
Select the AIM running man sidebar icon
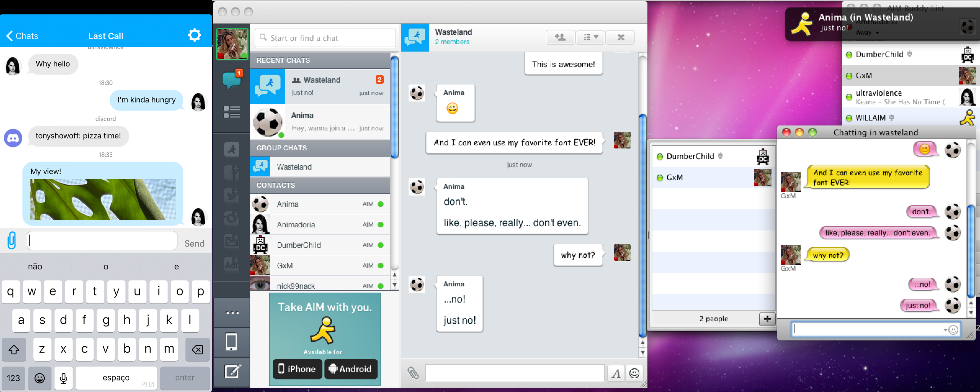(x=232, y=149)
